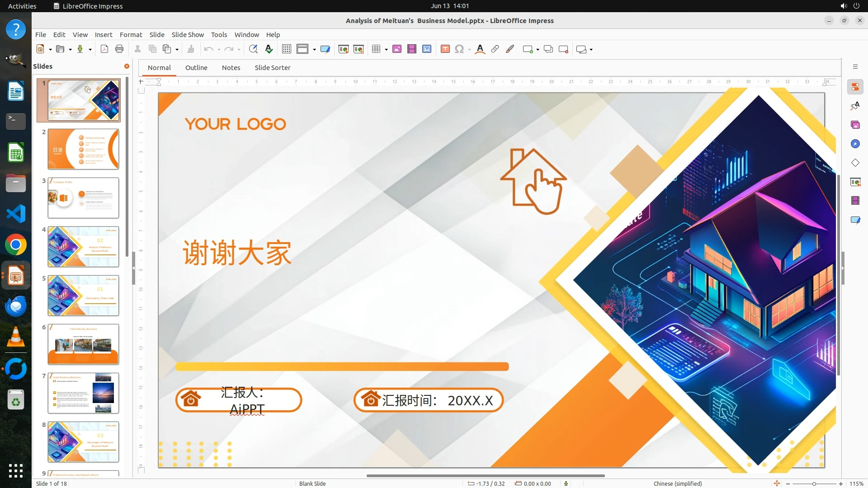The height and width of the screenshot is (488, 868).
Task: Switch to the Outline view tab
Action: coord(196,67)
